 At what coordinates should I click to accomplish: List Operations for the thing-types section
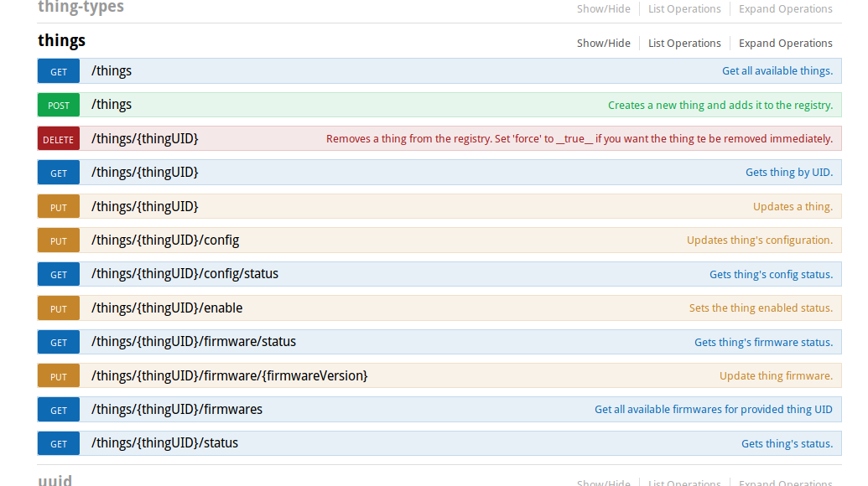pyautogui.click(x=684, y=9)
